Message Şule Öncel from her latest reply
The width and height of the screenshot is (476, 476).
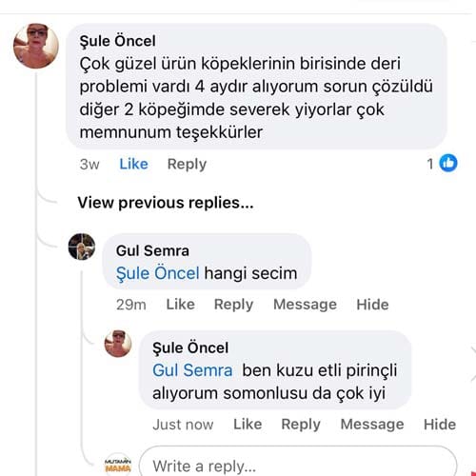pyautogui.click(x=372, y=425)
